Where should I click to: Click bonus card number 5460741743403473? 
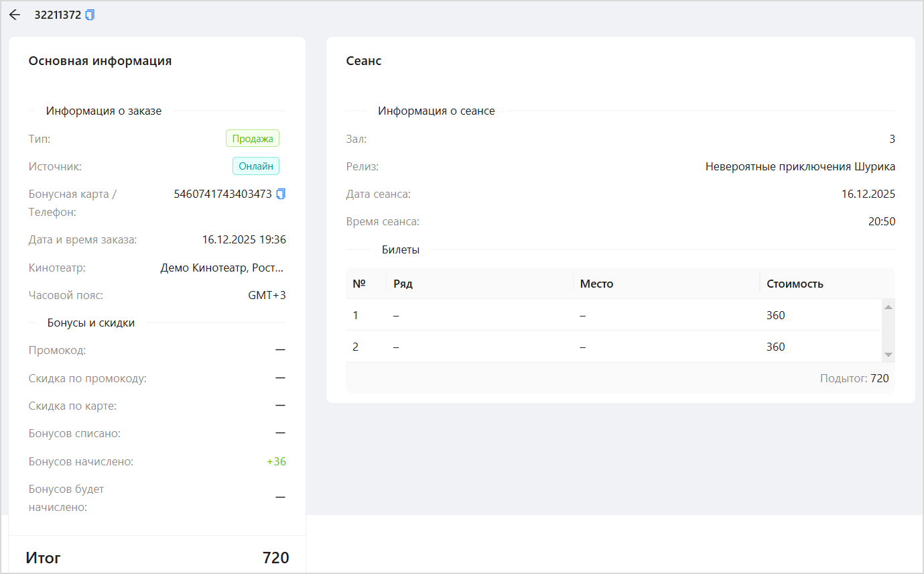pos(222,194)
